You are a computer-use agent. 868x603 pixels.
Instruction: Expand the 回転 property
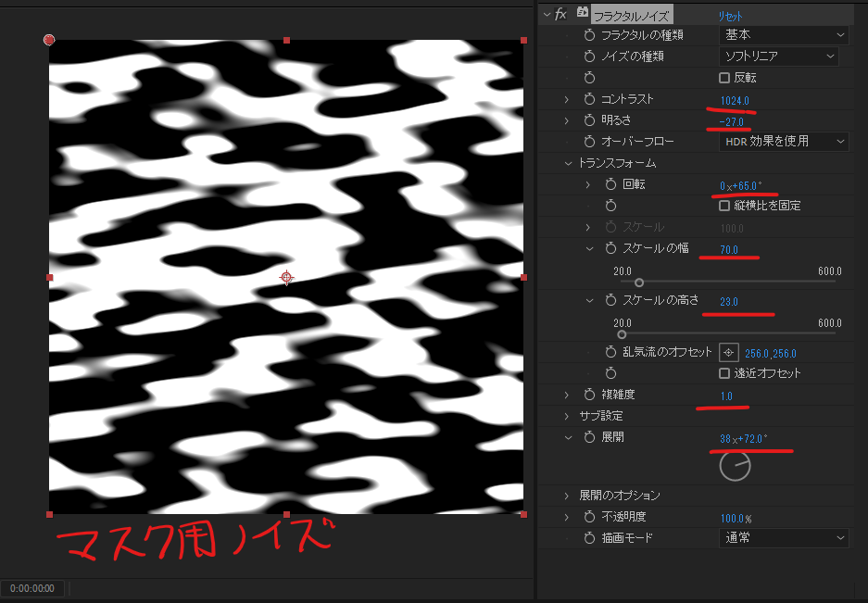pyautogui.click(x=588, y=185)
